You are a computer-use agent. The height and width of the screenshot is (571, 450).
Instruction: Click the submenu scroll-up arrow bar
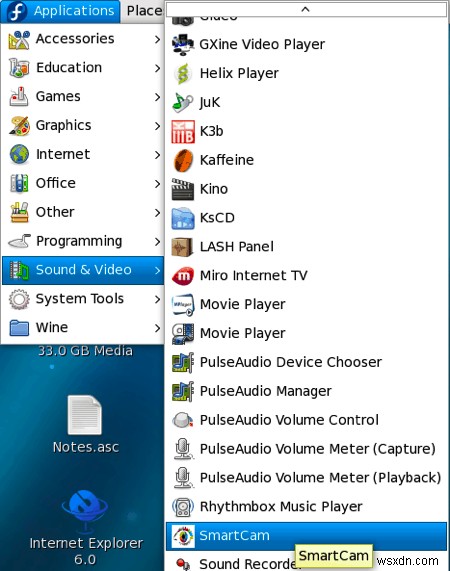(306, 9)
